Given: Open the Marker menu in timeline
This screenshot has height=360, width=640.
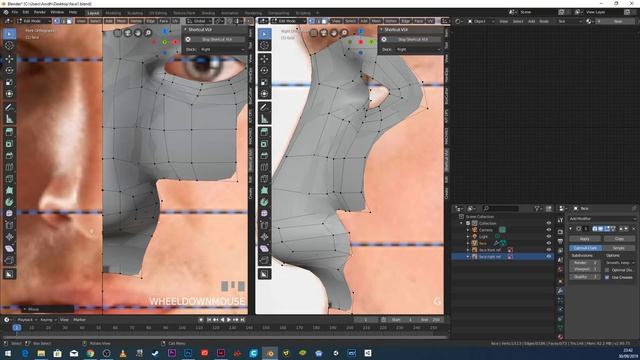Looking at the screenshot, I should coord(79,320).
